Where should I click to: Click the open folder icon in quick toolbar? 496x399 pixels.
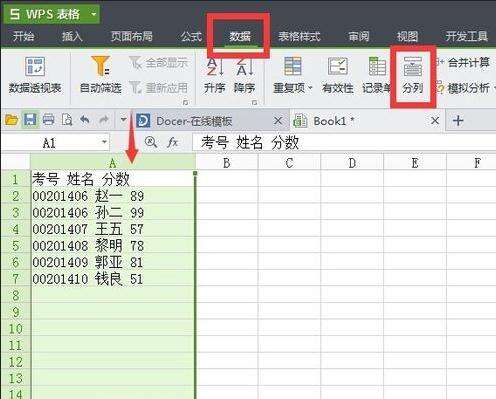pos(11,120)
